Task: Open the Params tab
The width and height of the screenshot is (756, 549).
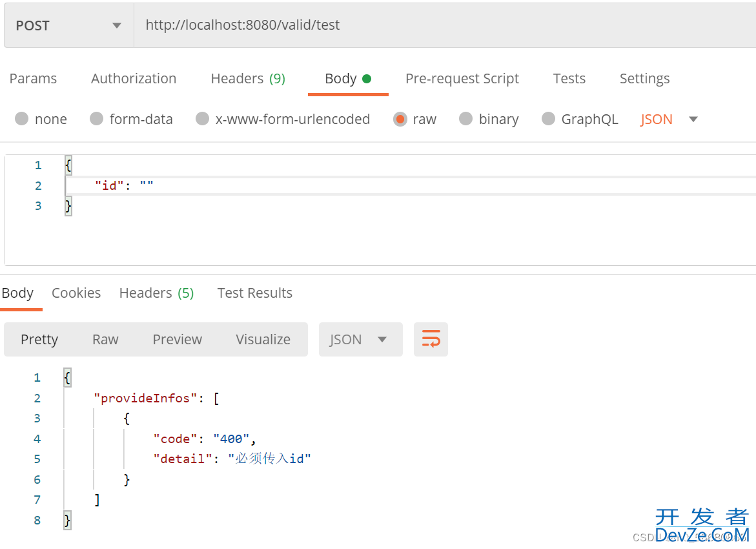Action: 34,79
